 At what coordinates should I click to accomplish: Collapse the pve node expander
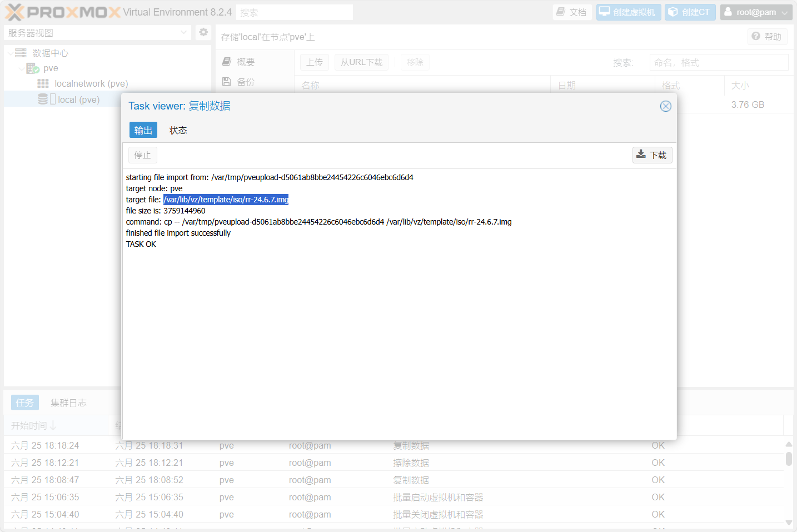click(22, 68)
